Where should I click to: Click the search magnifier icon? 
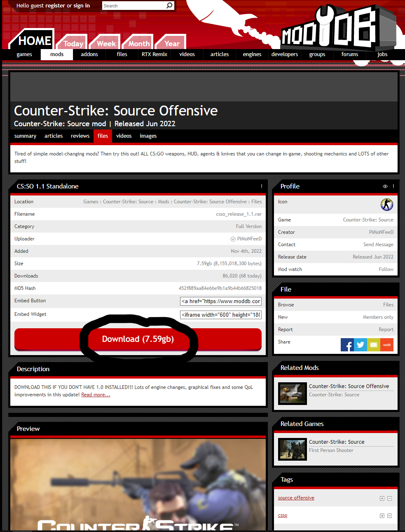point(169,5)
